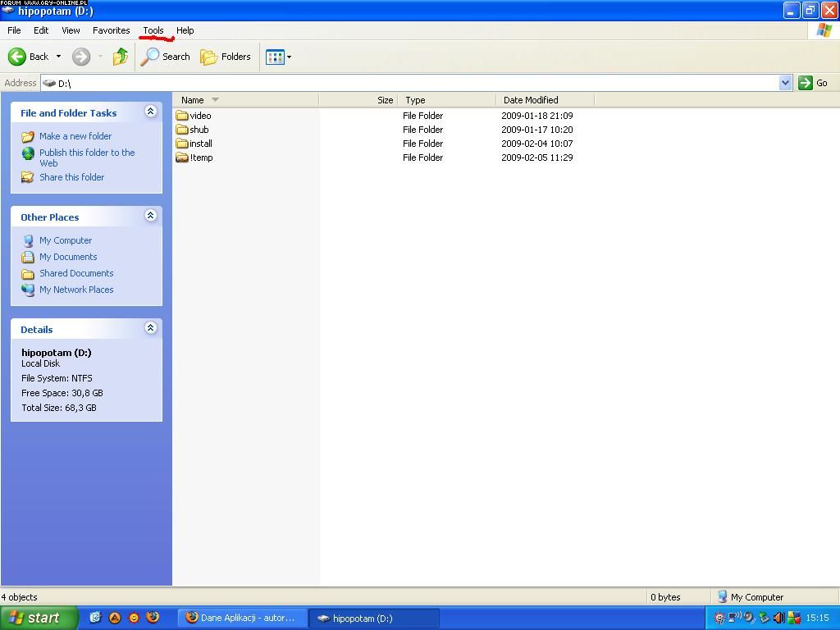Viewport: 840px width, 630px height.
Task: Open the Back button history dropdown
Action: (58, 57)
